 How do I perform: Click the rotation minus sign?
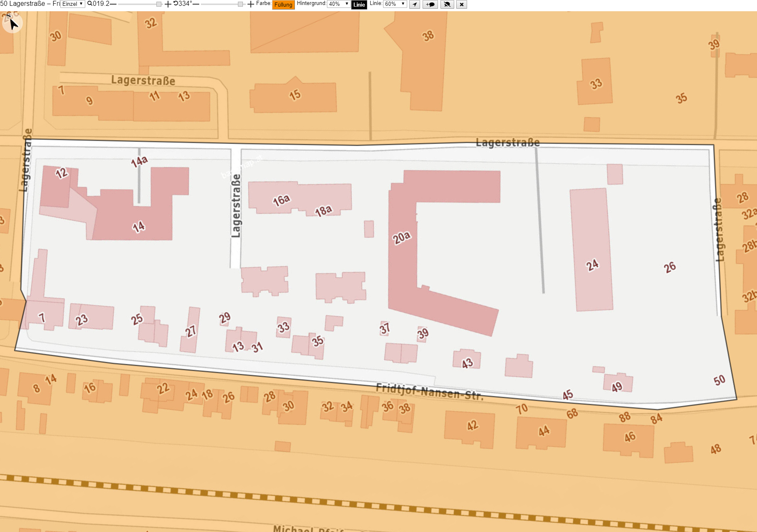click(x=196, y=4)
